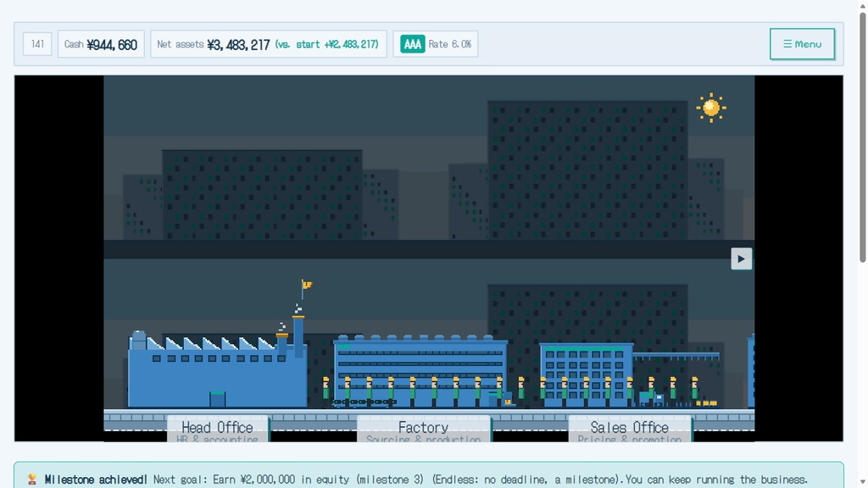The width and height of the screenshot is (868, 488).
Task: Click the page's vertical scrollbar thumb
Action: [x=862, y=136]
